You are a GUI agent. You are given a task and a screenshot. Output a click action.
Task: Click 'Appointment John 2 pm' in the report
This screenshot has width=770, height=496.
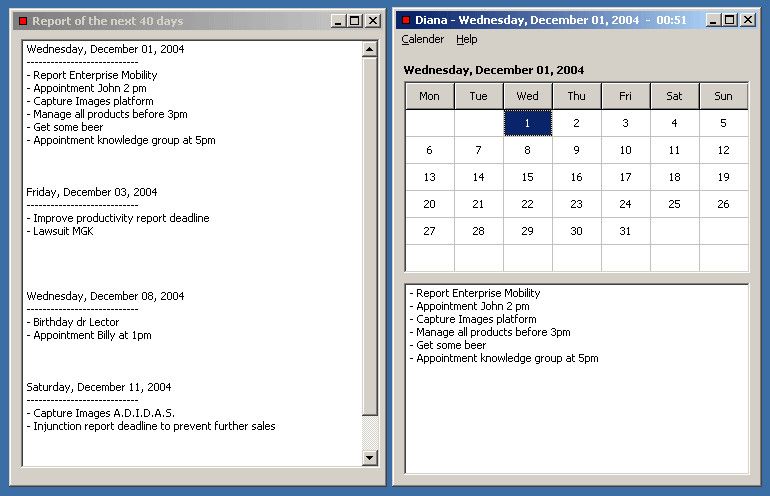[x=89, y=88]
